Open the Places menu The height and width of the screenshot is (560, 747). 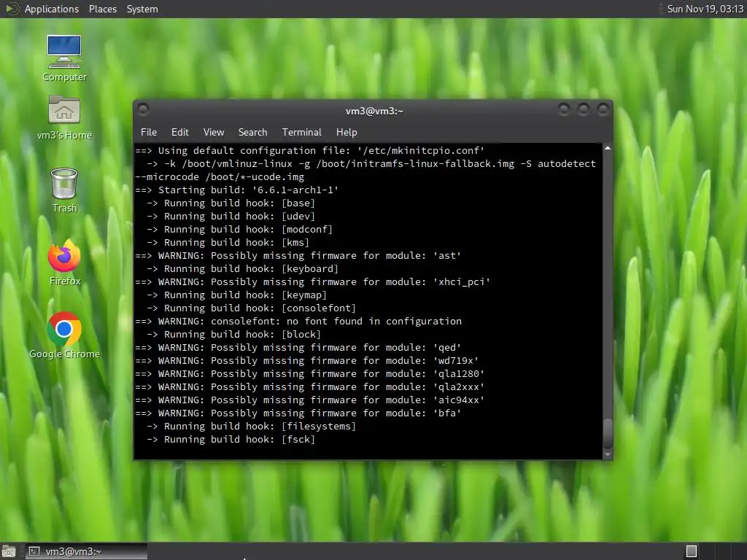pos(102,9)
